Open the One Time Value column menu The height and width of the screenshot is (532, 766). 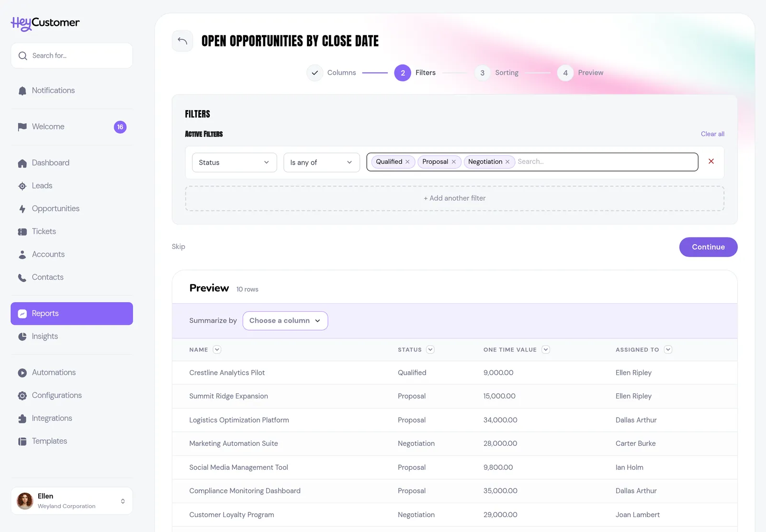coord(545,350)
